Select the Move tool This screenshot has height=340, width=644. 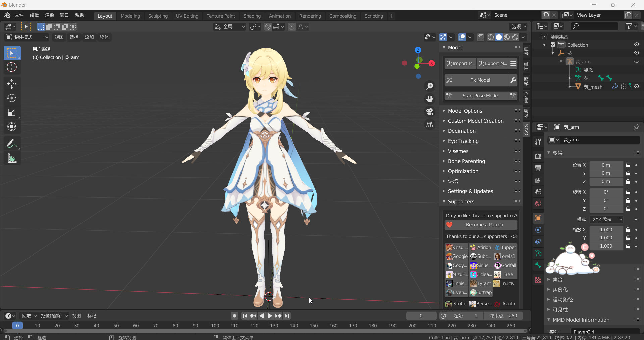(x=12, y=84)
